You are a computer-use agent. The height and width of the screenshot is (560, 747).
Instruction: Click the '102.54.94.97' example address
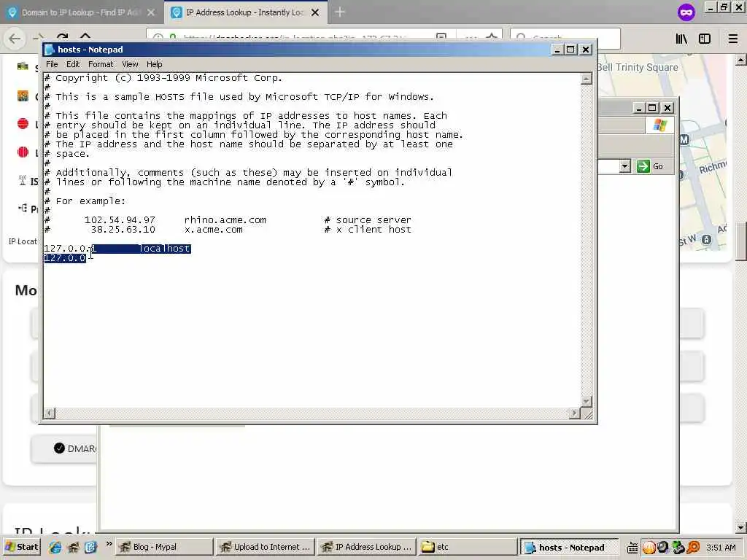pyautogui.click(x=120, y=220)
